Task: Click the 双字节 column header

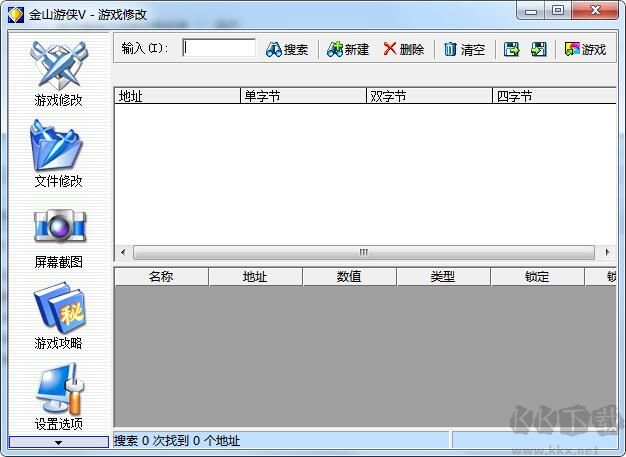Action: pos(430,96)
